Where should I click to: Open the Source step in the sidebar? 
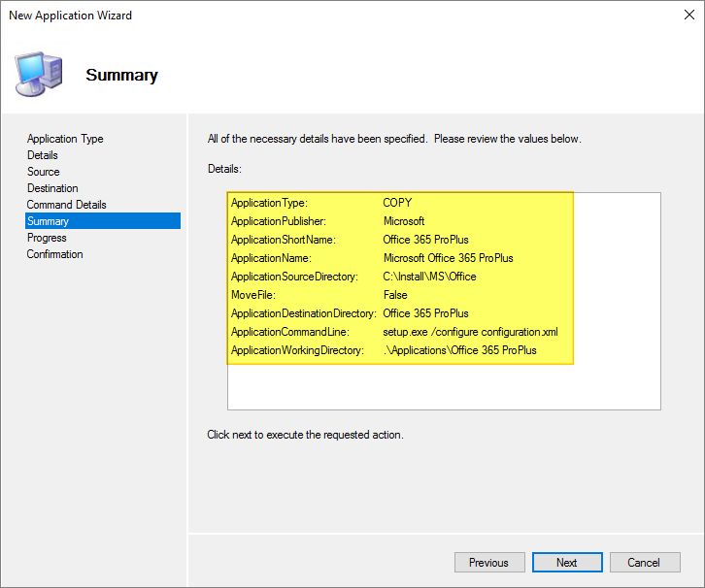point(44,172)
